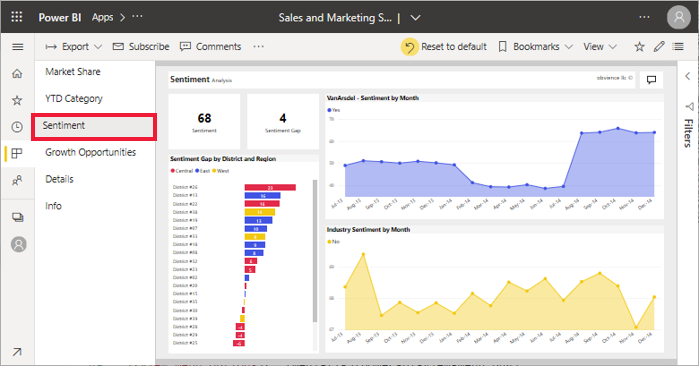Toggle the page list icon in toolbar
The height and width of the screenshot is (366, 700).
coord(678,46)
